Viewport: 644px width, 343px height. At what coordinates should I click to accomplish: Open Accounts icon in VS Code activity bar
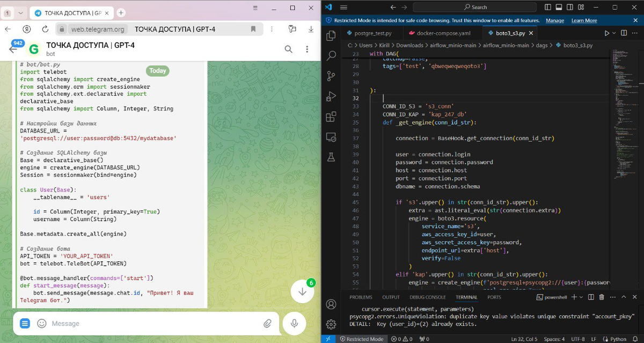pos(331,304)
